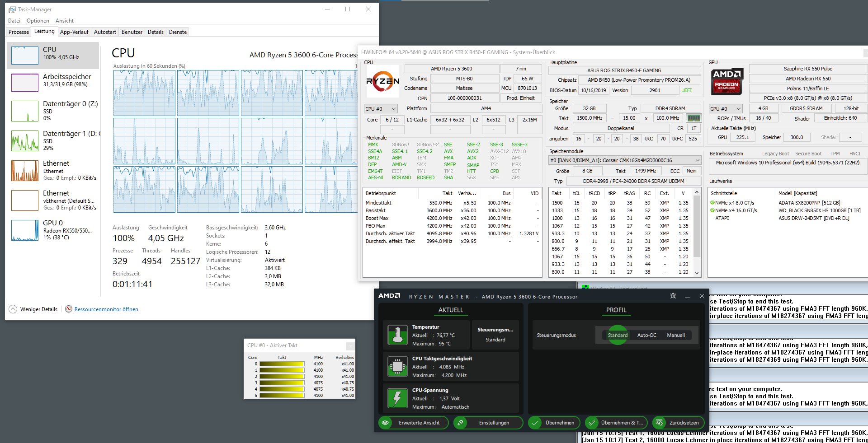Click the eye icon on Erweiterte Ansicht
The width and height of the screenshot is (868, 443).
click(x=385, y=423)
